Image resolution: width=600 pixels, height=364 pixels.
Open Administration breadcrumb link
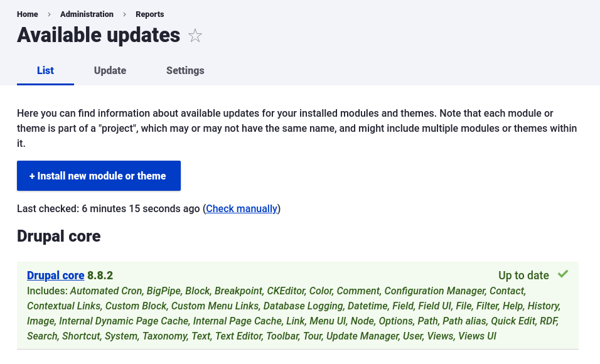(x=87, y=14)
